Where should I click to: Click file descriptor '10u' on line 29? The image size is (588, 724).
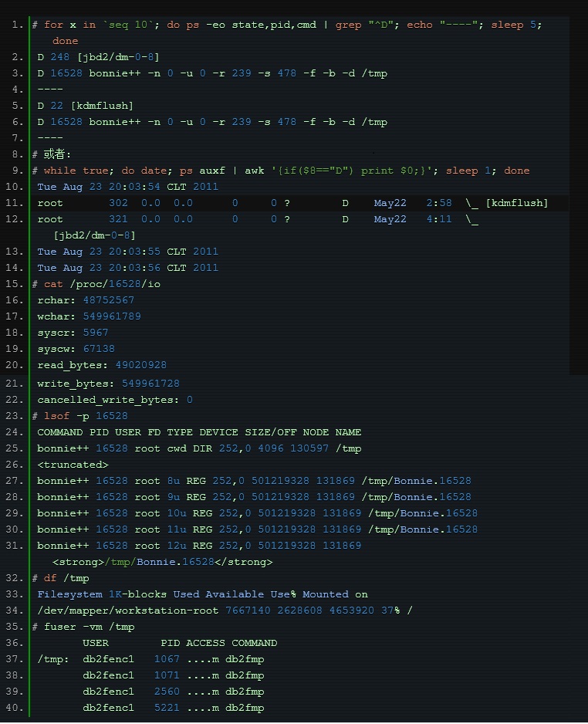coord(177,513)
